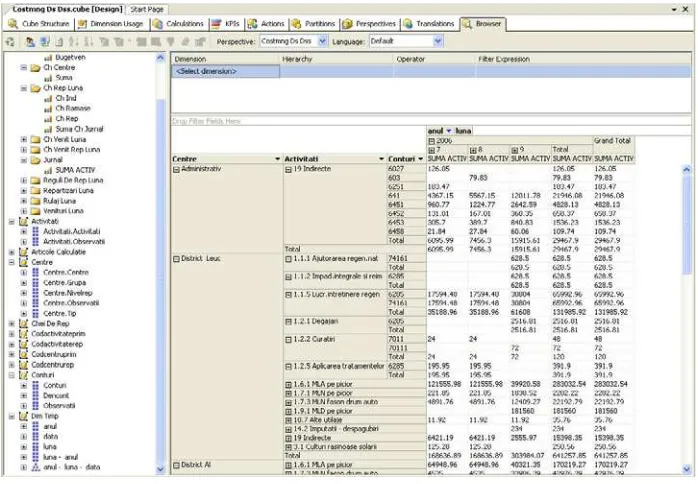This screenshot has height=484, width=698.
Task: Click the Process refresh icon in toolbar
Action: coord(10,41)
